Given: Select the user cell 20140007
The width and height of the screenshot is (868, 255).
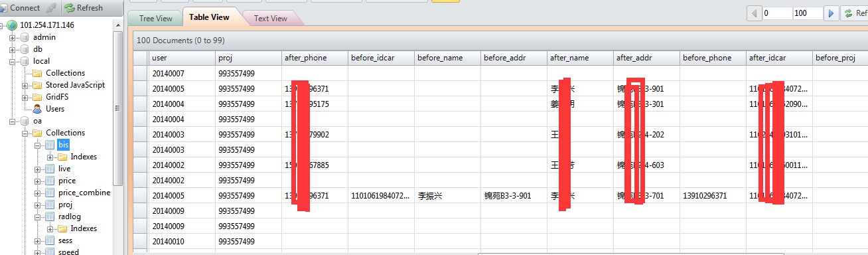Looking at the screenshot, I should pyautogui.click(x=182, y=73).
